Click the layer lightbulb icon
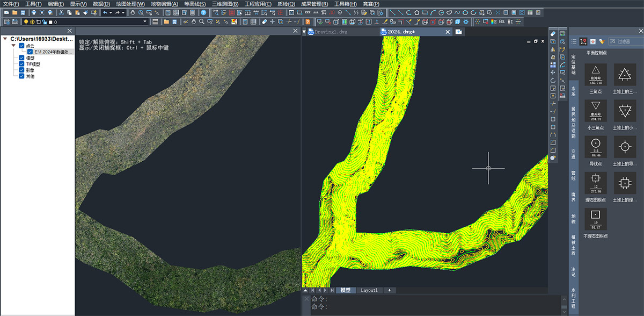Screen dimensions: 644x316 [25, 22]
